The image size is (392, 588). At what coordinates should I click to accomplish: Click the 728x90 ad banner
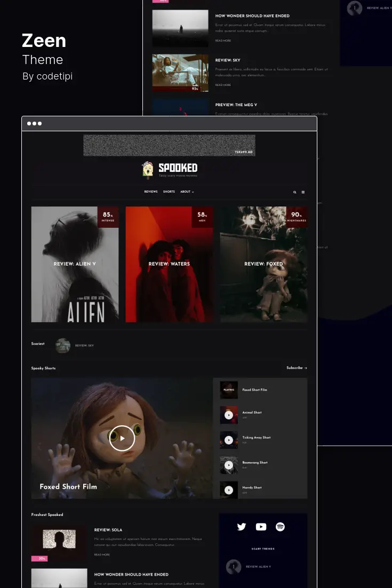pyautogui.click(x=170, y=145)
